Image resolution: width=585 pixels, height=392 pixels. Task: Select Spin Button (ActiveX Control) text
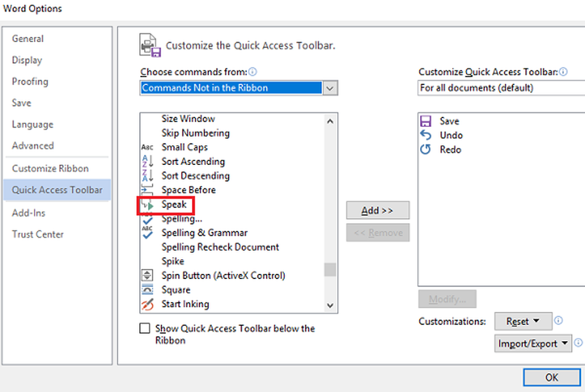point(223,275)
